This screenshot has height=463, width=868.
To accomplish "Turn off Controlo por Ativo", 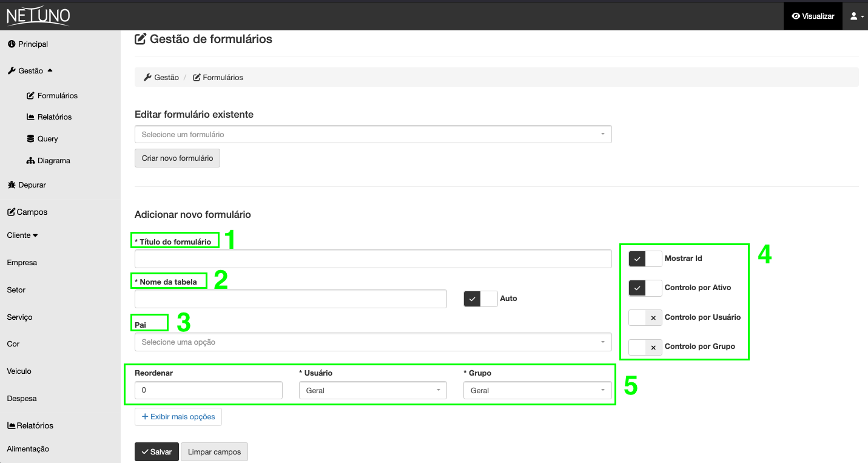I will (x=645, y=288).
